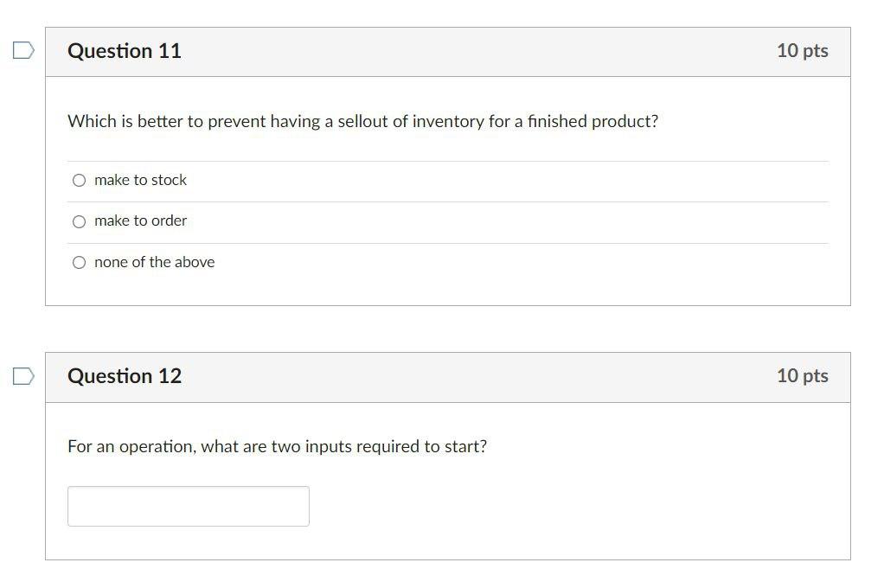
Task: Click the Question 12 prompt about operation inputs
Action: coord(277,446)
